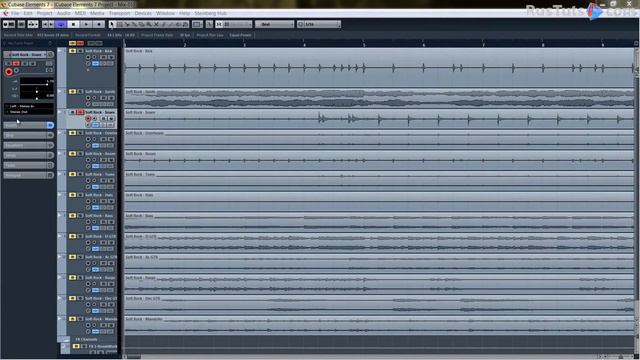Open the Project menu

tap(44, 13)
